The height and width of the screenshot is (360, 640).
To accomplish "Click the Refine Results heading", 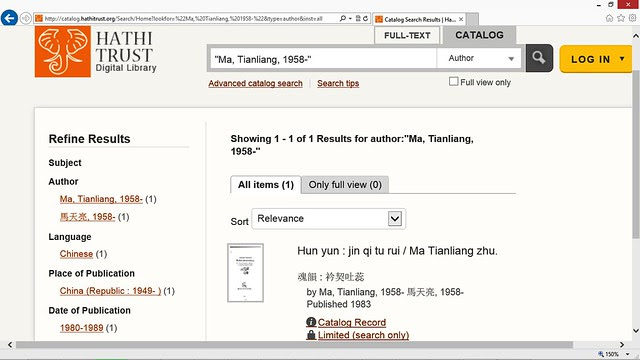I will [x=89, y=139].
